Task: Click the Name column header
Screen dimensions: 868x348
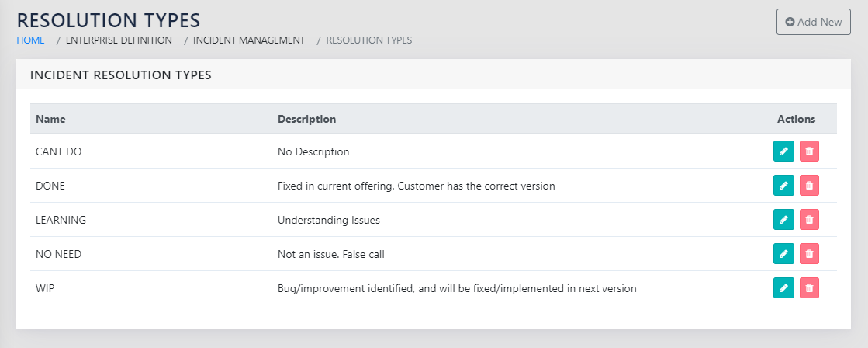Action: [x=50, y=120]
